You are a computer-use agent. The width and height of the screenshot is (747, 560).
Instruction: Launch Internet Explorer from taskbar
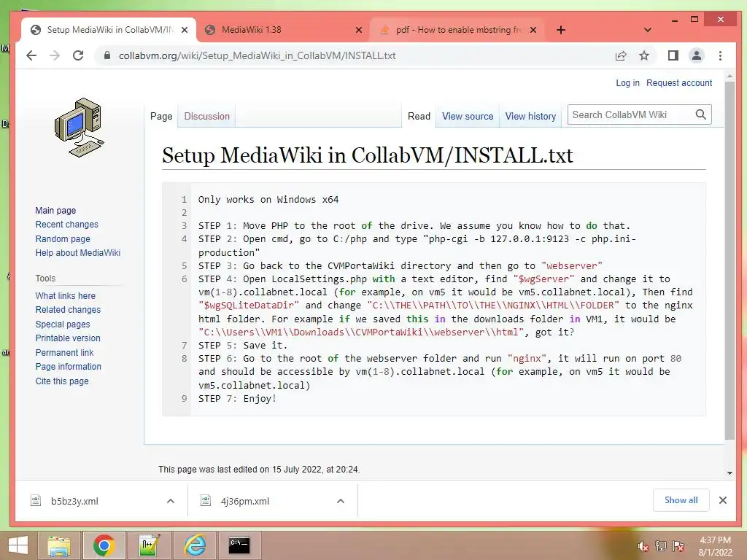[195, 545]
